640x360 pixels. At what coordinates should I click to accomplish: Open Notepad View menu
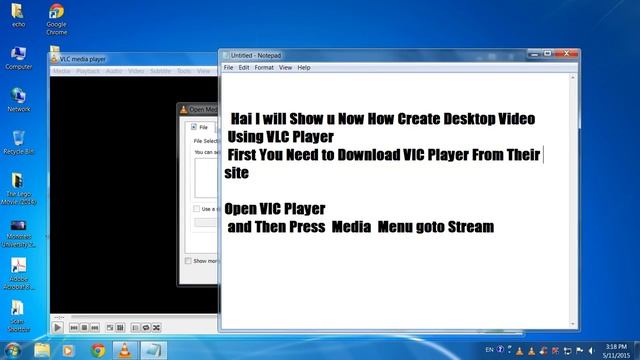pos(285,68)
